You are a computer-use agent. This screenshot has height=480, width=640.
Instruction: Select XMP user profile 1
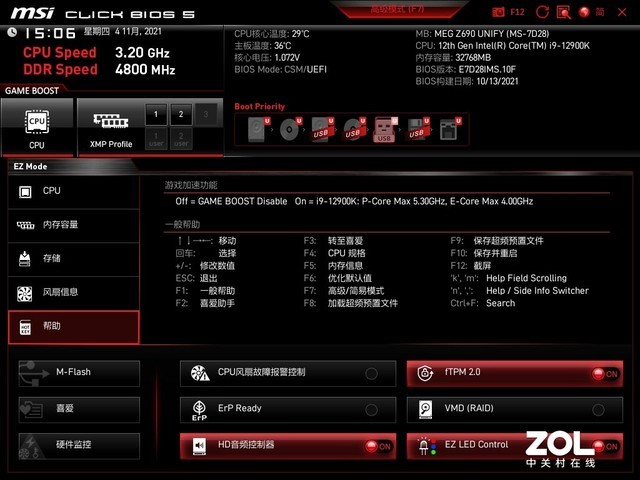click(x=156, y=139)
